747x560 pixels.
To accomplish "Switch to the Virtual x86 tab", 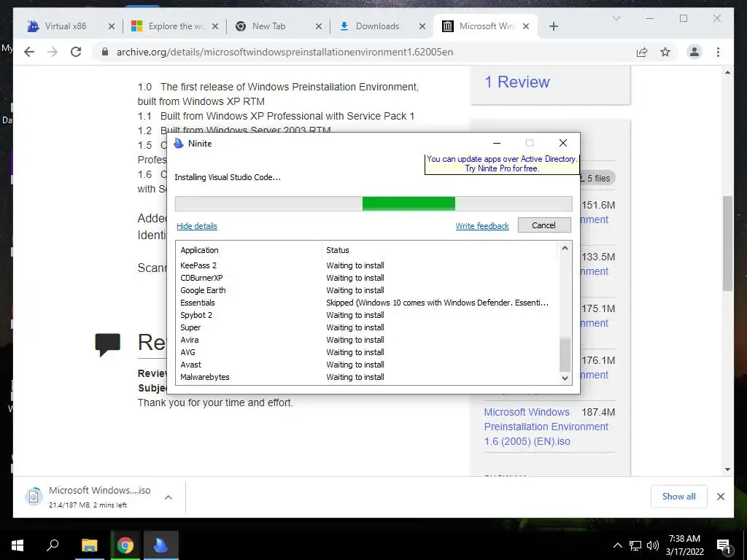I will tap(66, 26).
